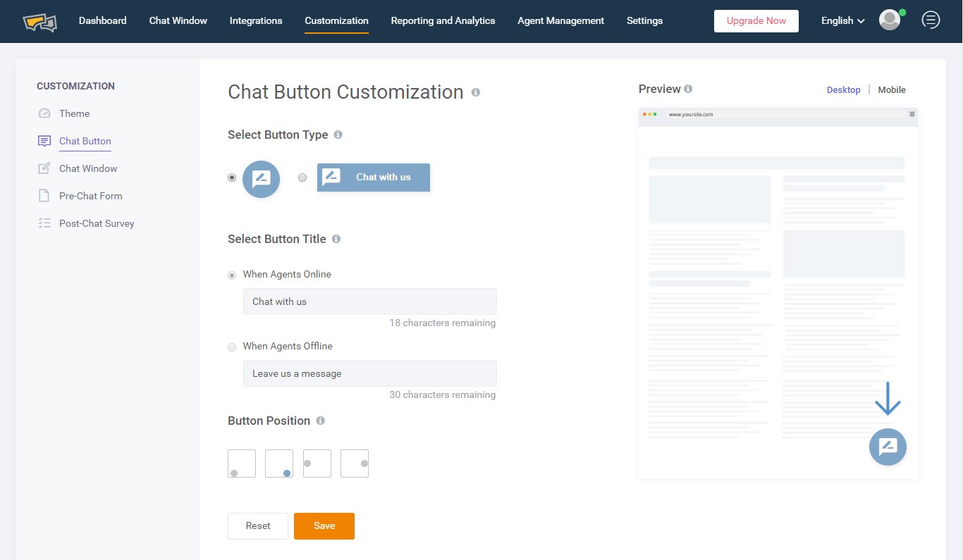Open Theme in the Customization sidebar
This screenshot has width=963, height=560.
tap(75, 113)
